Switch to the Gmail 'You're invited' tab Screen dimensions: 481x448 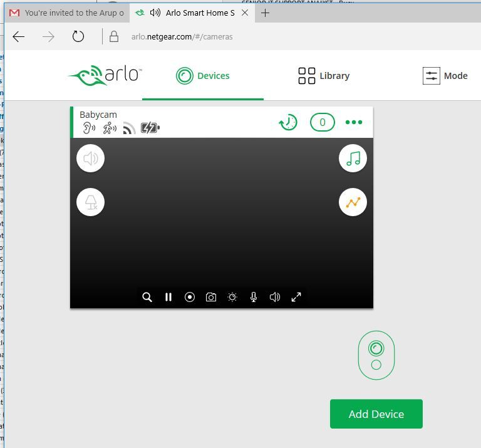(67, 13)
